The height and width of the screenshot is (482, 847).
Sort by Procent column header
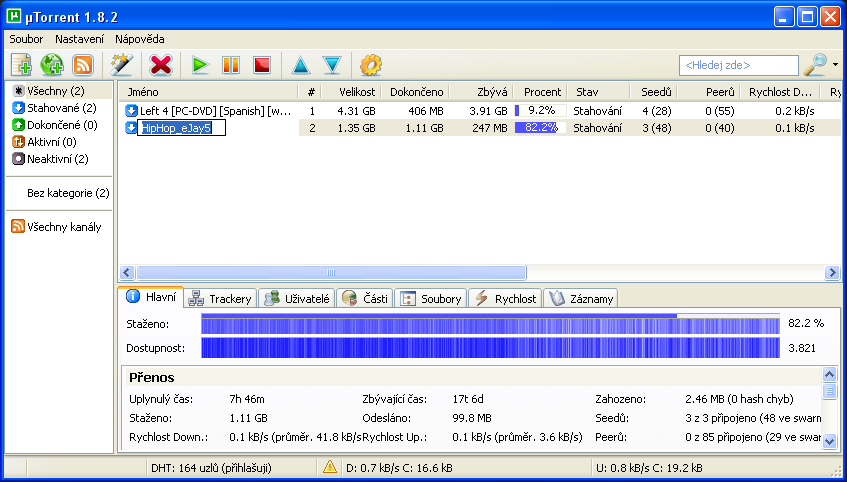541,92
